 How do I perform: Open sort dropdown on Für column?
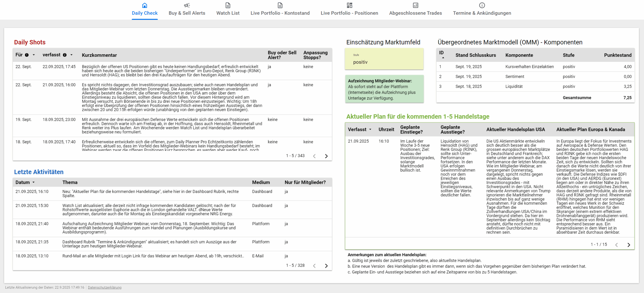point(34,55)
